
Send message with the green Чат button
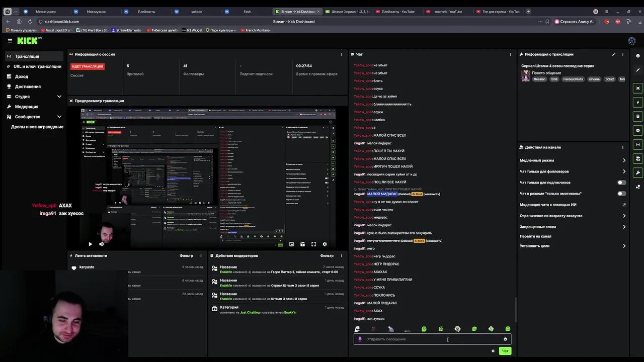pos(505,351)
